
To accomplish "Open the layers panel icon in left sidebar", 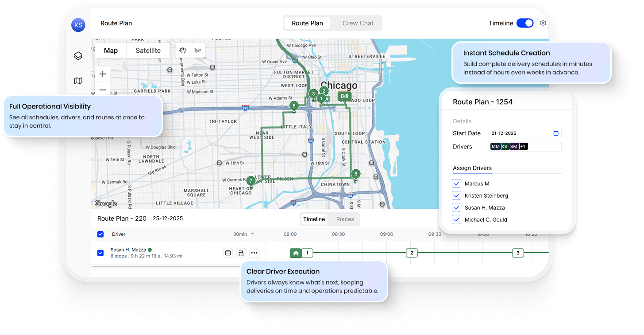I will click(x=78, y=56).
